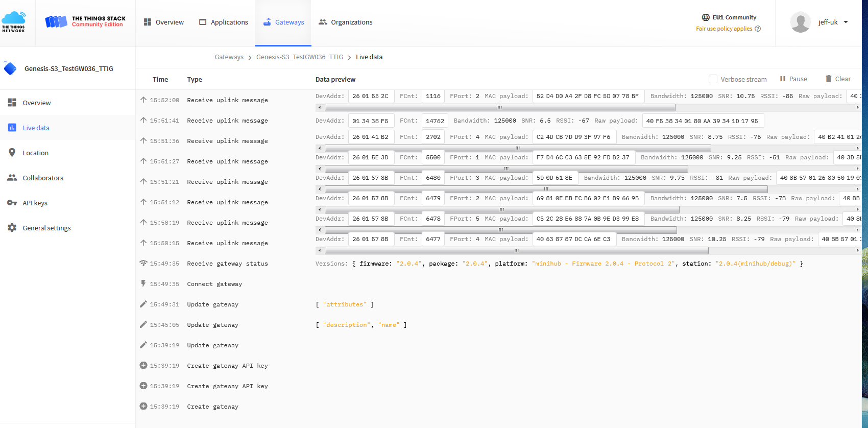The height and width of the screenshot is (428, 868).
Task: Pause the live data stream
Action: pyautogui.click(x=793, y=79)
